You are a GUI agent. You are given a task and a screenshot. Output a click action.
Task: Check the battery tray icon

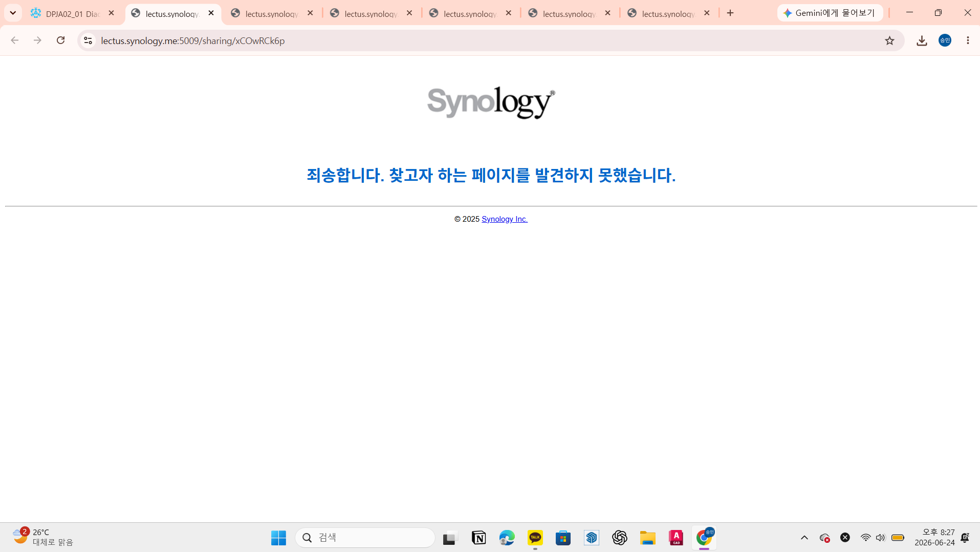(898, 538)
